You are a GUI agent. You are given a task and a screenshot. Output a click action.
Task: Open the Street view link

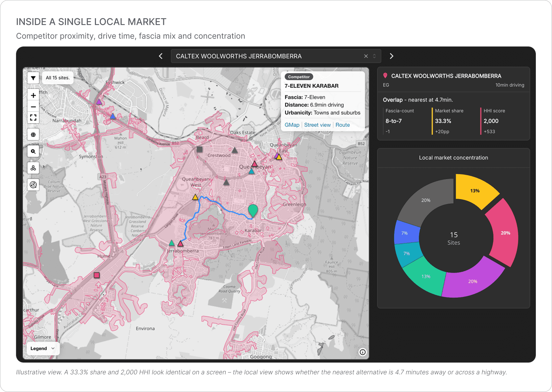tap(317, 125)
